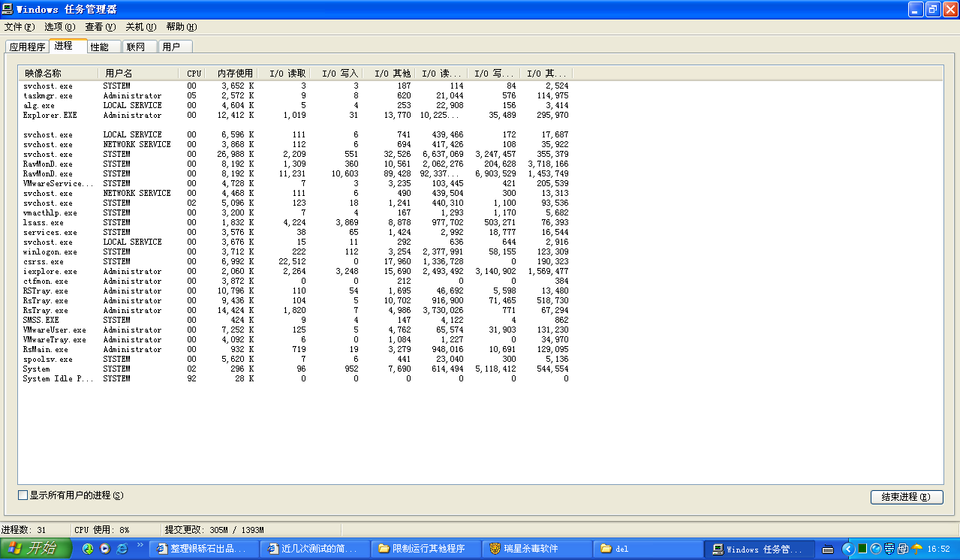Select the SMSS.EXE process row

point(296,321)
